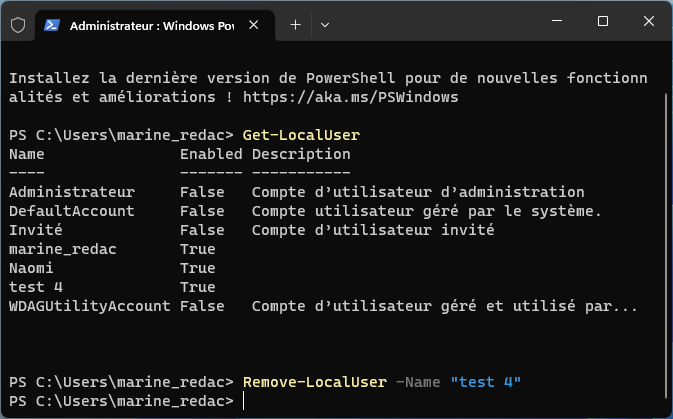
Task: Expand the new tab profiles dropdown chevron
Action: click(325, 25)
